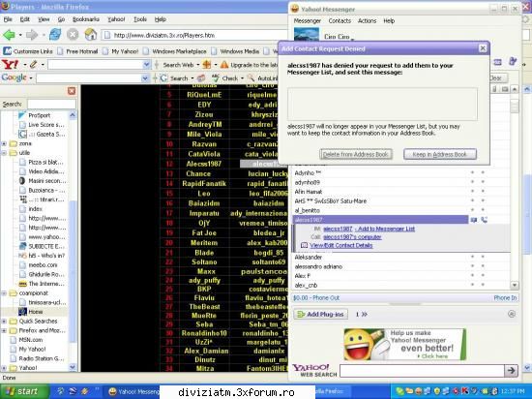Click View/Edit Contact Details link
The height and width of the screenshot is (399, 532).
[x=341, y=245]
